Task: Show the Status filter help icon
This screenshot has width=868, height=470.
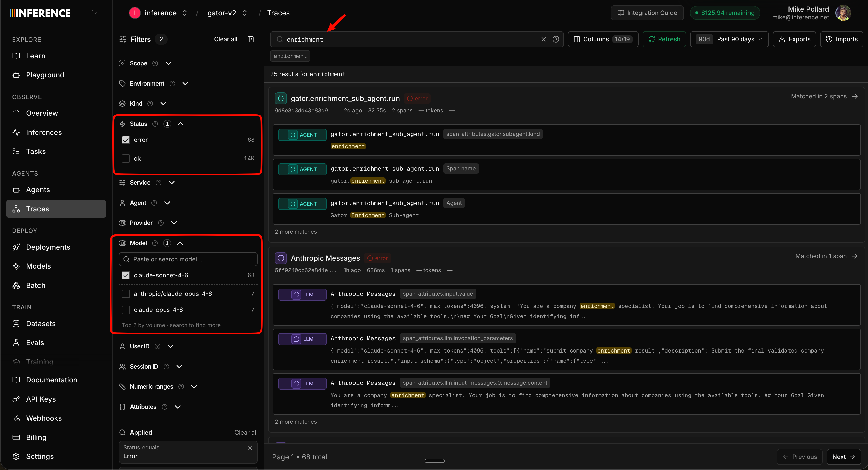Action: pyautogui.click(x=155, y=124)
